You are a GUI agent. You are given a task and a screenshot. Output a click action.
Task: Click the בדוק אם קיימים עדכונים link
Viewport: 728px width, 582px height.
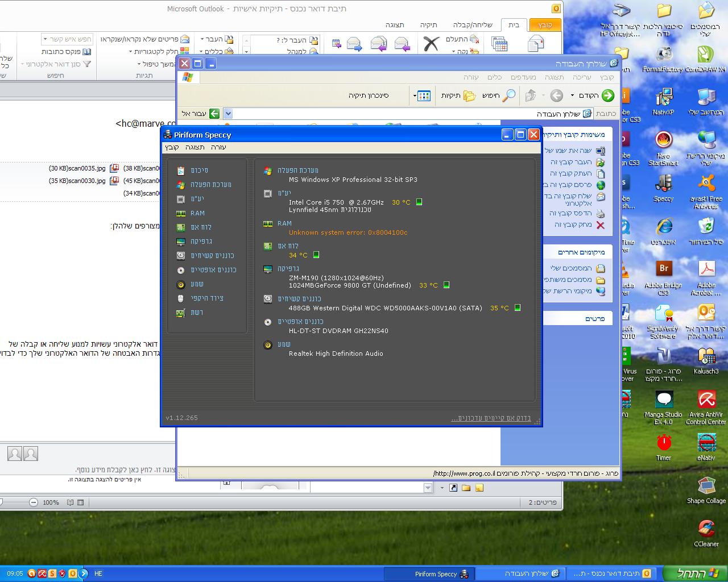[x=491, y=418]
